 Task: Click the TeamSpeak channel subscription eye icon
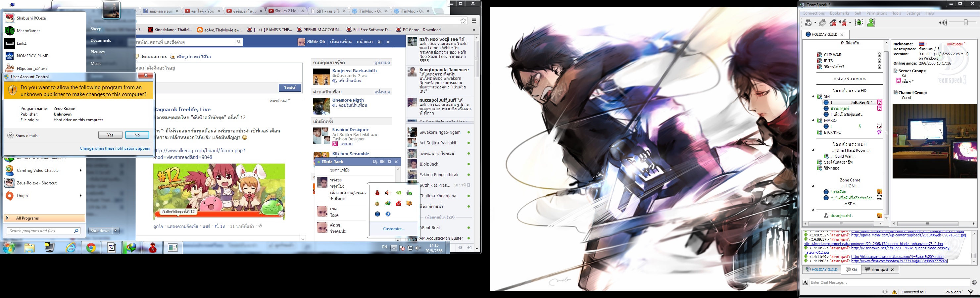(x=859, y=23)
